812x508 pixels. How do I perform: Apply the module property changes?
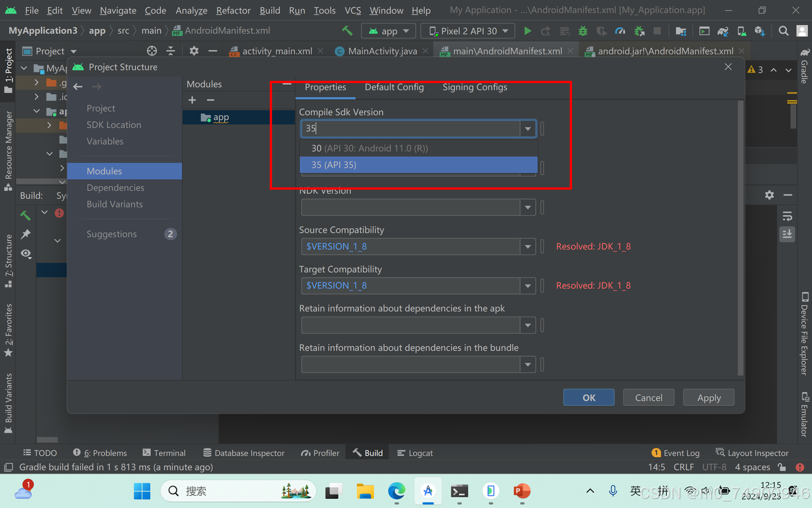click(708, 397)
